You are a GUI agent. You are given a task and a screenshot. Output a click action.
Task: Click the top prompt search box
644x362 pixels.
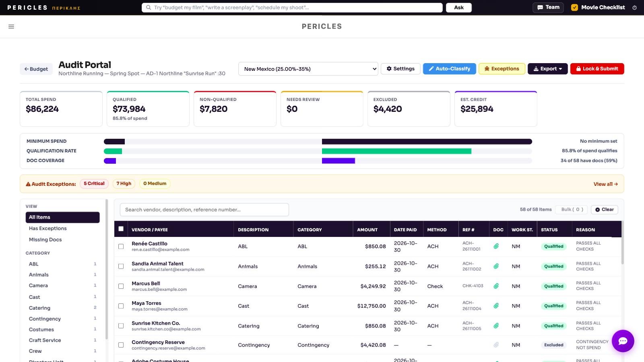point(292,8)
